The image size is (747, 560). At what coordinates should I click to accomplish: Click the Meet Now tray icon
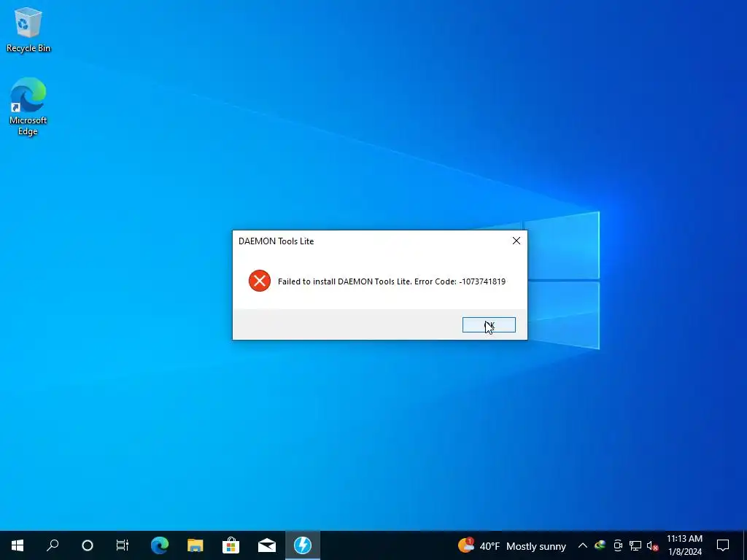pos(618,545)
